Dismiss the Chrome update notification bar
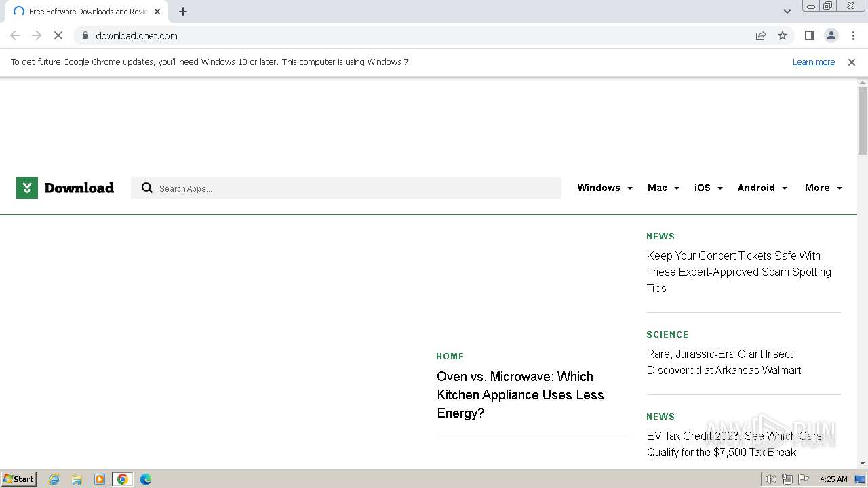Viewport: 868px width, 488px height. [852, 62]
